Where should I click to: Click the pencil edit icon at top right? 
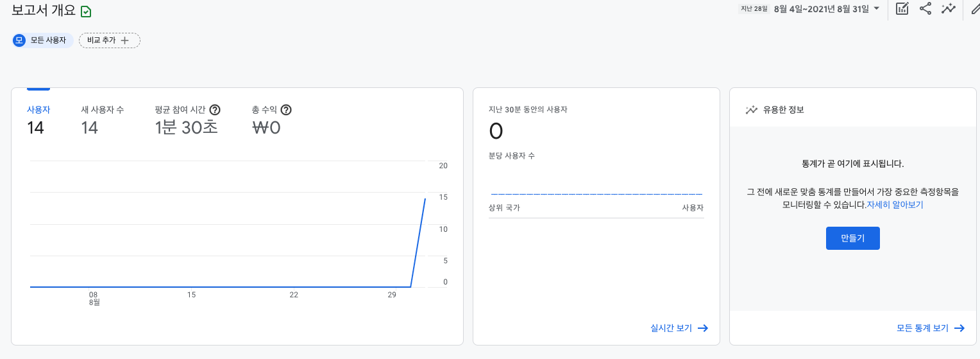(976, 9)
